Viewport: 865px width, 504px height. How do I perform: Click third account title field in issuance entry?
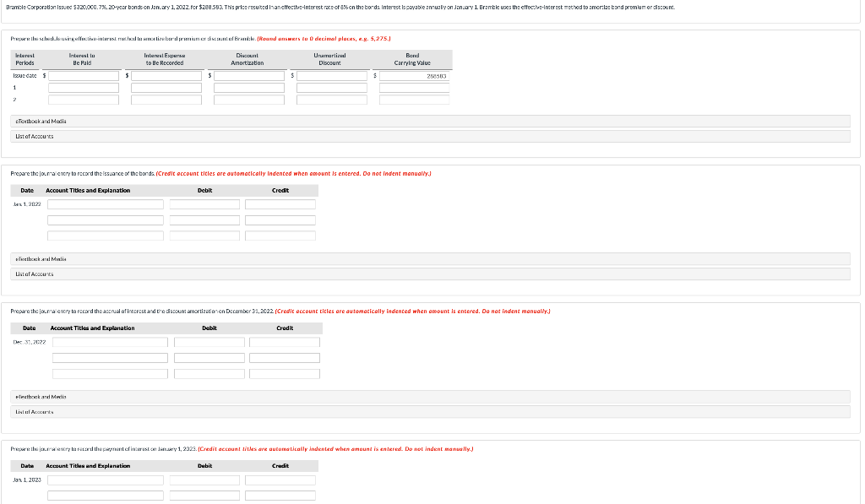tap(106, 236)
